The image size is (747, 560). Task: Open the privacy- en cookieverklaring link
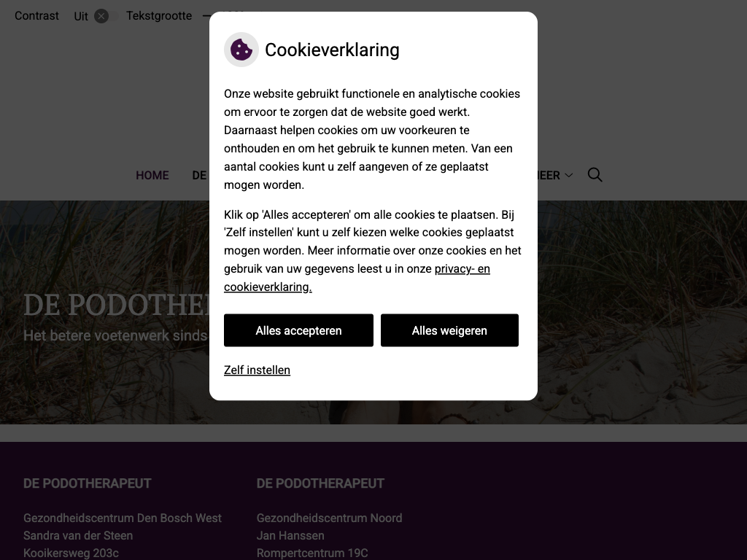(462, 269)
